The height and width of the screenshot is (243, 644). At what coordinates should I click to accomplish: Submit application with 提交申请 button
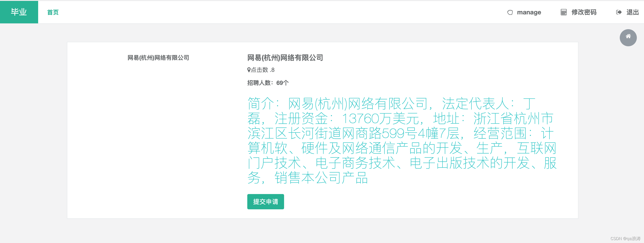(x=265, y=201)
